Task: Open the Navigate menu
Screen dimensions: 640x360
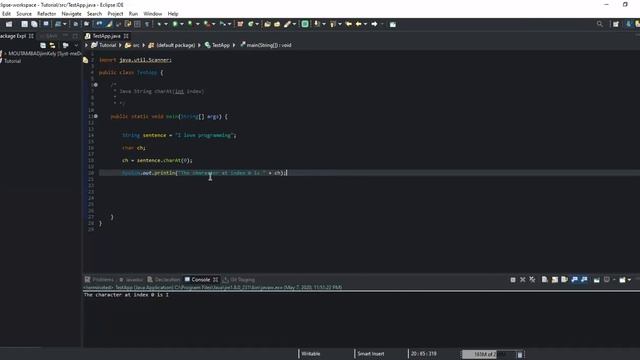Action: pyautogui.click(x=71, y=13)
